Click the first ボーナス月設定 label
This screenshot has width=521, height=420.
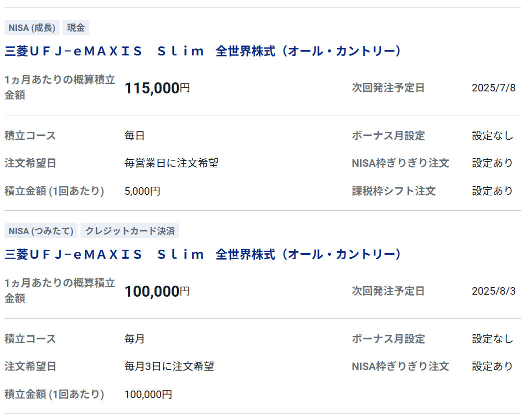388,136
